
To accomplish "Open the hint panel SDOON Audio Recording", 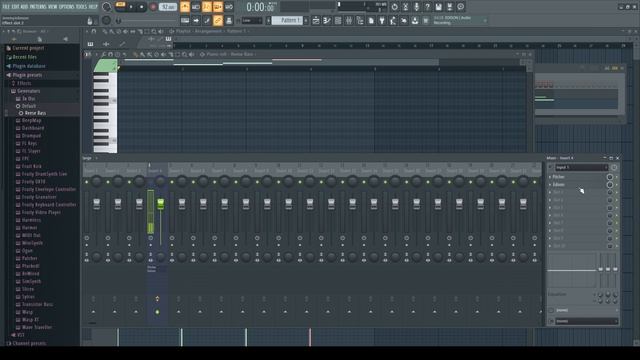I will coord(460,20).
